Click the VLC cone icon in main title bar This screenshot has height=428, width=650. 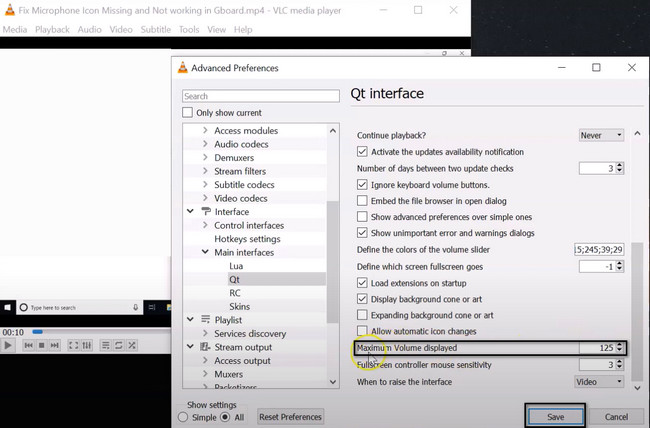click(x=10, y=10)
